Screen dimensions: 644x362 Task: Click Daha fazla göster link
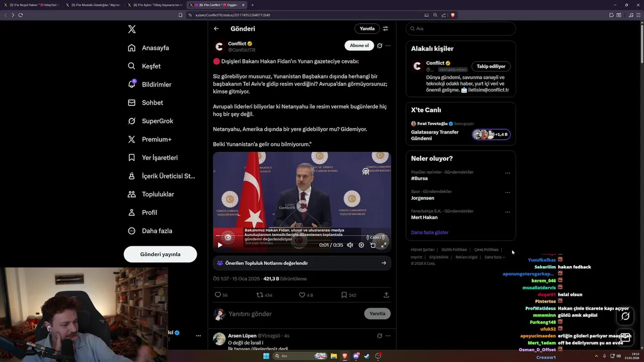(x=430, y=232)
